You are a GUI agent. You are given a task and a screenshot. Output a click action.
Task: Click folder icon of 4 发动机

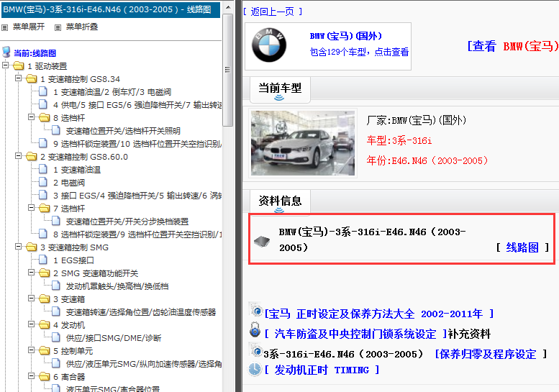pyautogui.click(x=44, y=324)
